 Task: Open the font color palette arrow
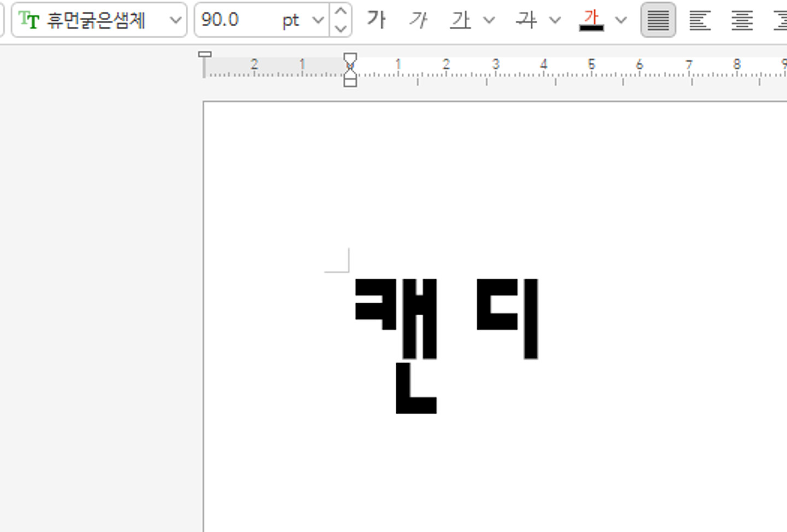(x=621, y=20)
